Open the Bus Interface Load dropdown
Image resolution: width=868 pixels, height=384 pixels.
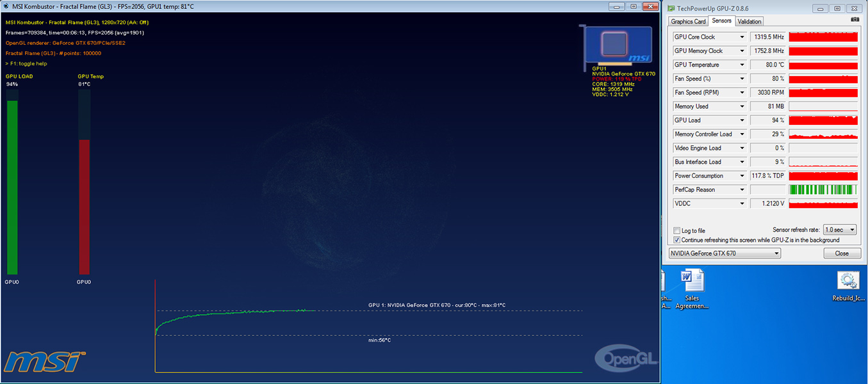click(x=742, y=162)
